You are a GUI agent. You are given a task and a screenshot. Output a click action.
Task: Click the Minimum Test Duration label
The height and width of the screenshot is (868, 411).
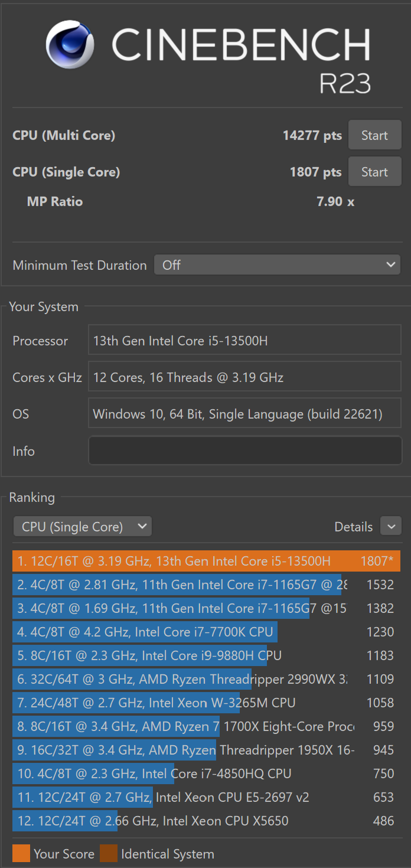pos(80,265)
